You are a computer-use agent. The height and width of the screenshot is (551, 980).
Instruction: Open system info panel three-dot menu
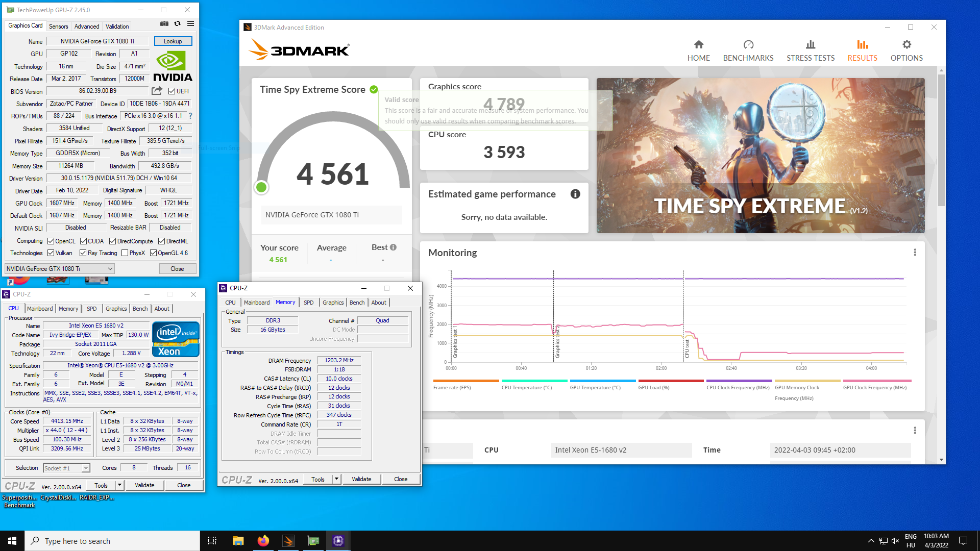pos(915,431)
